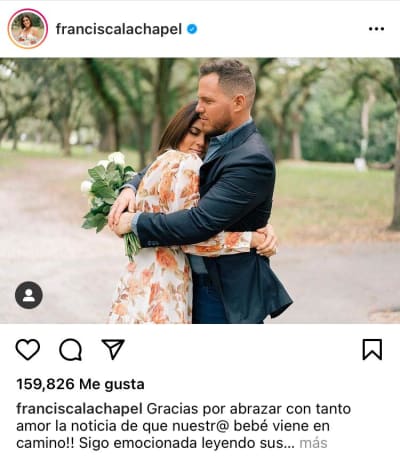Open franciscalachapel profile from header username
Screen dimensions: 400x458
pyautogui.click(x=119, y=29)
